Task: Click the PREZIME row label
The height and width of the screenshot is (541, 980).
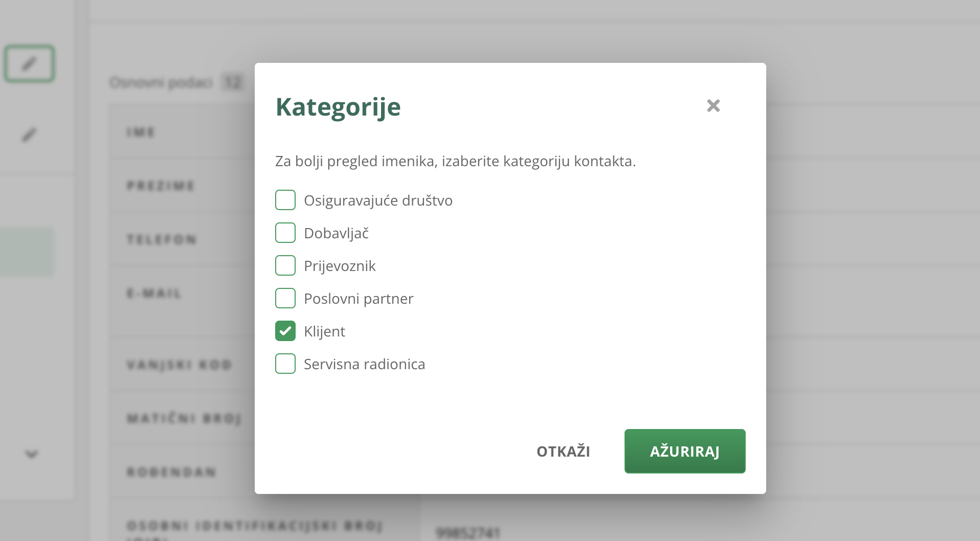Action: click(x=161, y=186)
